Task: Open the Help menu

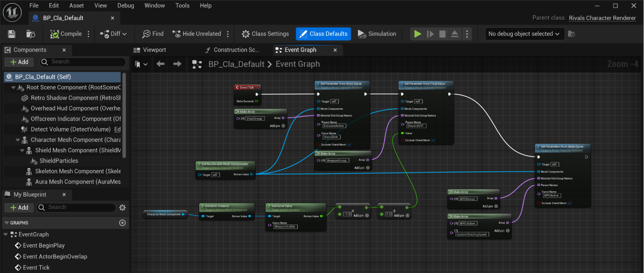Action: pyautogui.click(x=205, y=6)
